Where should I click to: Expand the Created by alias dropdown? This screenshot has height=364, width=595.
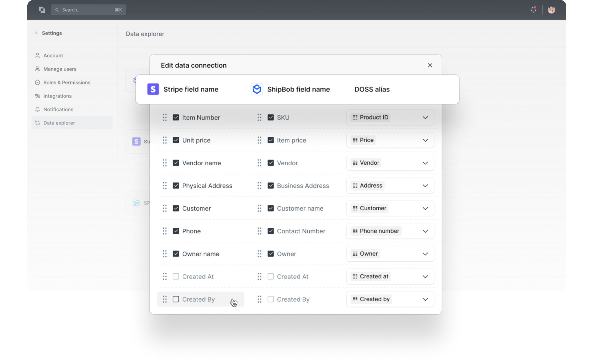[x=390, y=299]
